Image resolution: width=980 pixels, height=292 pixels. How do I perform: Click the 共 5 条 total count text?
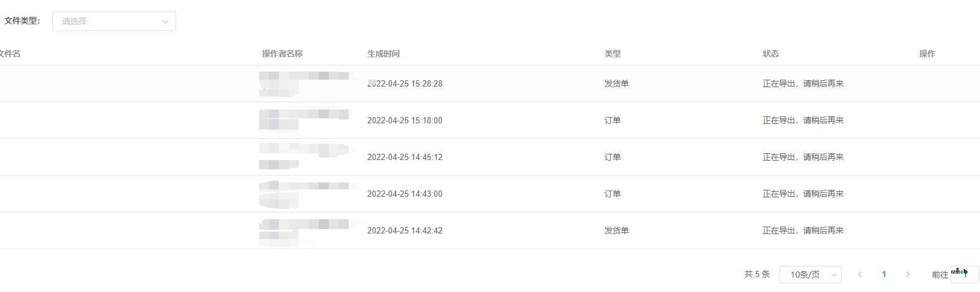[757, 275]
